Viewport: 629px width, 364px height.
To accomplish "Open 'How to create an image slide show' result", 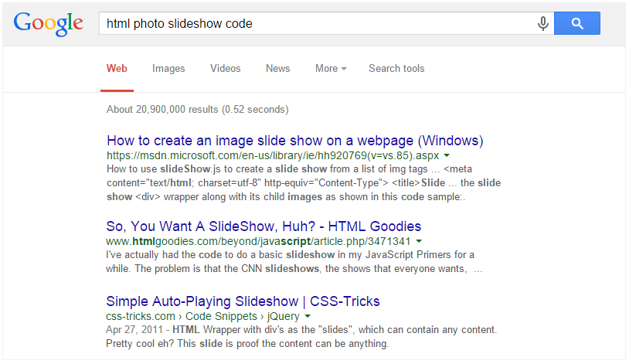I will (x=295, y=141).
